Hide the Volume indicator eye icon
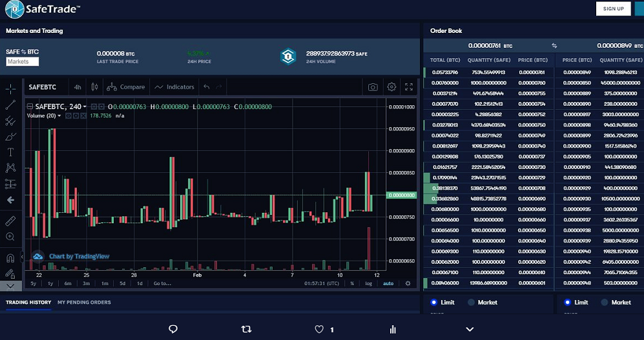 tap(68, 116)
